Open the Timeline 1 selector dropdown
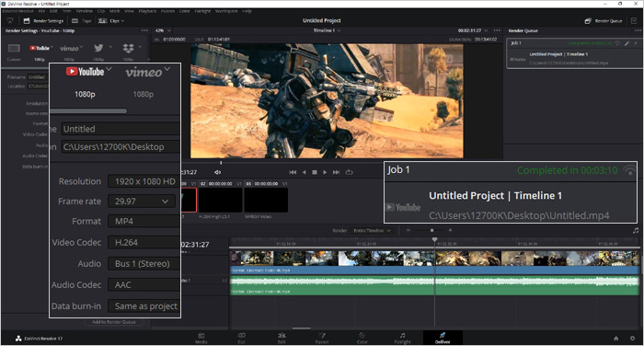Image resolution: width=644 pixels, height=346 pixels. click(327, 30)
